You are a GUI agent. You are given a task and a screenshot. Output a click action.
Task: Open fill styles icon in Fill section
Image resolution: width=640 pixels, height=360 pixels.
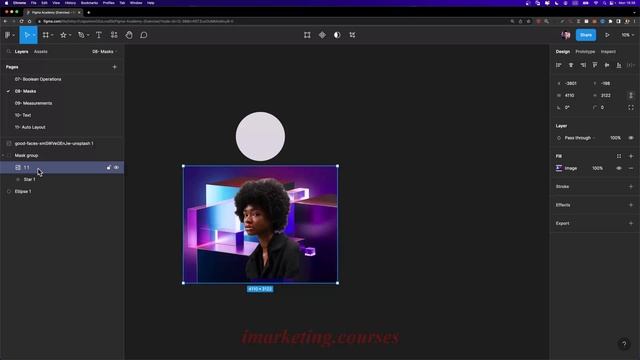[619, 156]
